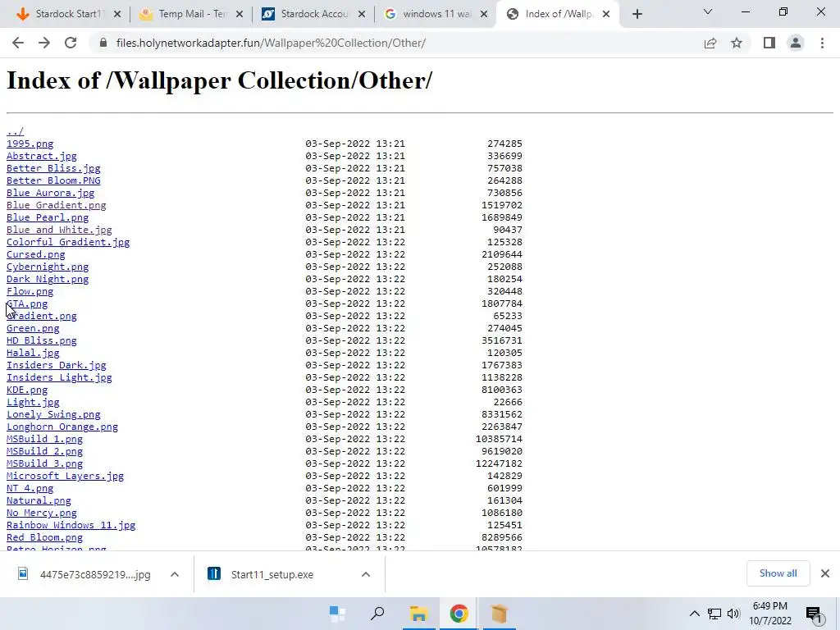Expand options for Start11_setup.exe download
Viewport: 840px width, 630px height.
(x=366, y=574)
